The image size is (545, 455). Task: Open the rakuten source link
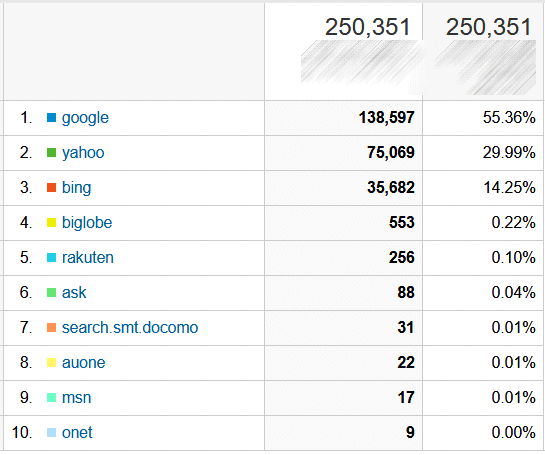click(88, 258)
